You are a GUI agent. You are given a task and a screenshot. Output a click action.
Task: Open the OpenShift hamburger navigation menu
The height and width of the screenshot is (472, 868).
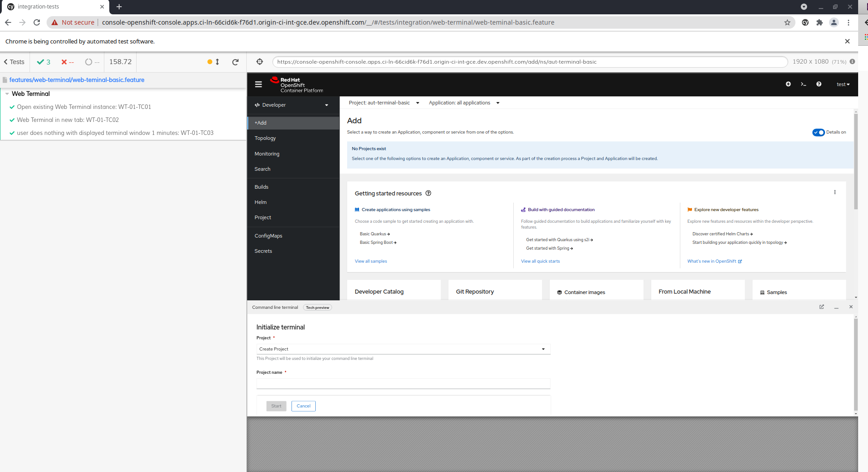(x=258, y=84)
